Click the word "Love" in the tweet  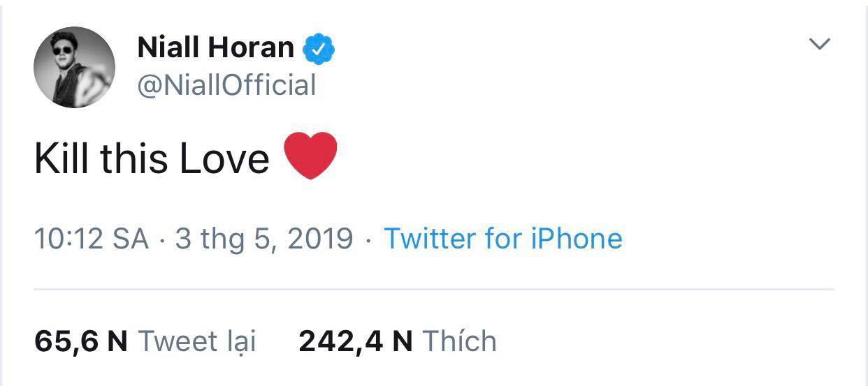[x=224, y=159]
